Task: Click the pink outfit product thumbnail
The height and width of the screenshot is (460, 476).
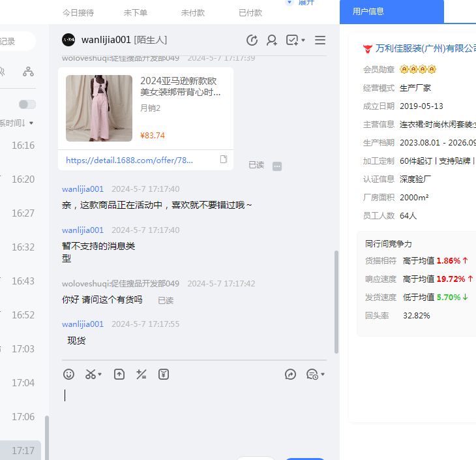Action: (98, 108)
